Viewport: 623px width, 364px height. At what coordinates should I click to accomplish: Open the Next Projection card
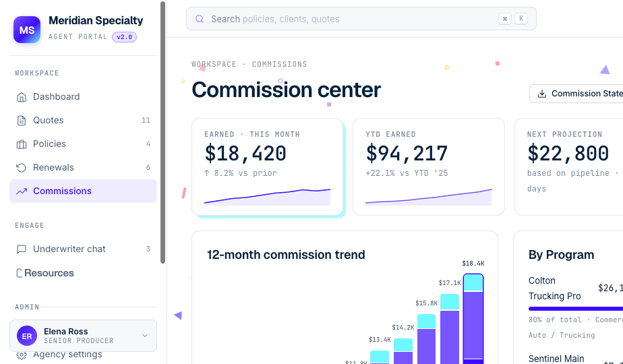pyautogui.click(x=569, y=167)
